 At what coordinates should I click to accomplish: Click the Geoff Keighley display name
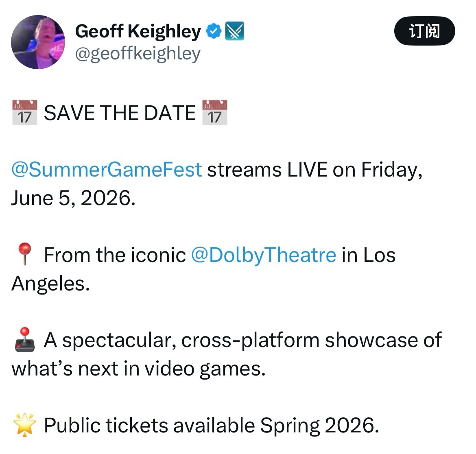138,31
